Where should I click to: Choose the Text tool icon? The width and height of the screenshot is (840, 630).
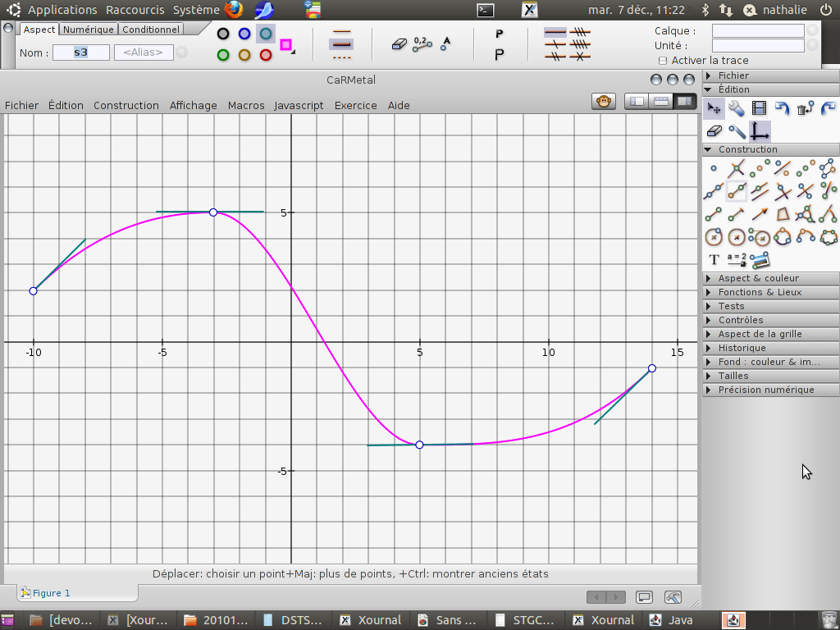(714, 260)
